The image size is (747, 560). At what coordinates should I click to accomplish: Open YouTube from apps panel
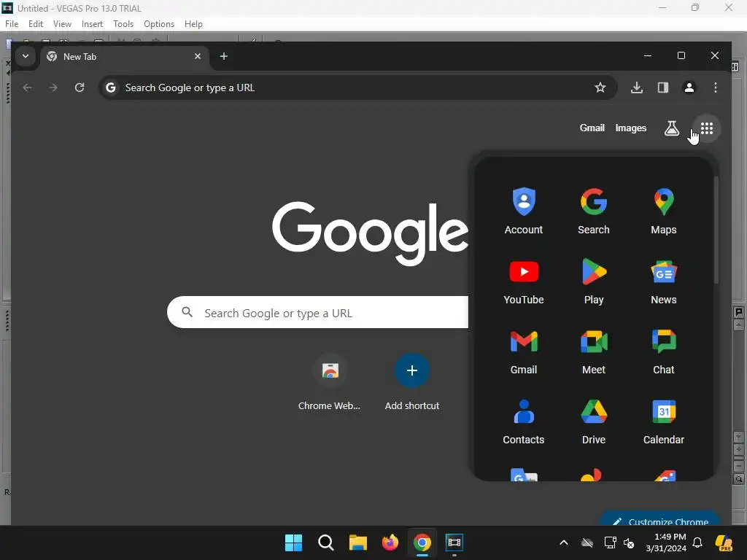524,281
